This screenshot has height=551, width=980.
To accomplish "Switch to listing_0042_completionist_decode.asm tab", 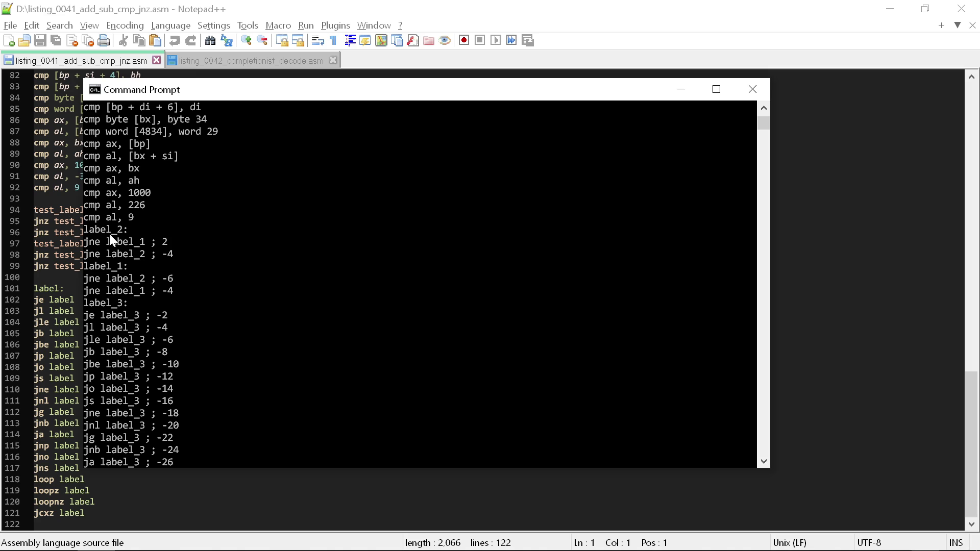I will coord(251,61).
